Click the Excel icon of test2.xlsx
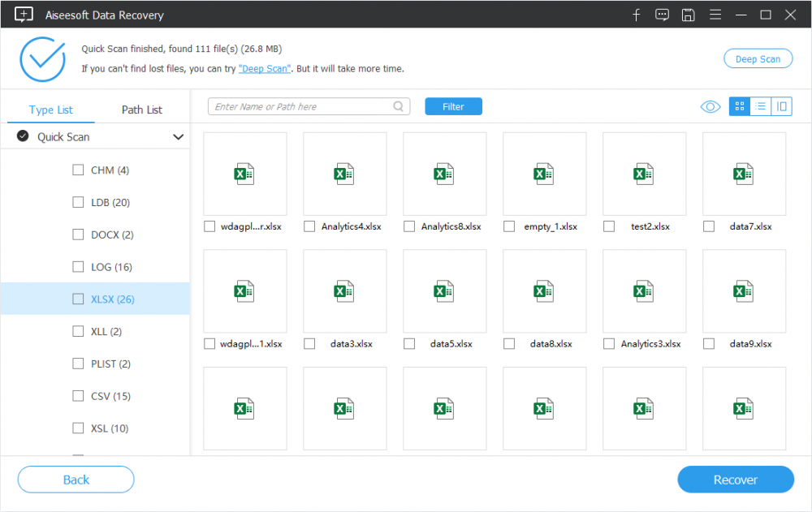Viewport: 812px width, 512px height. [644, 174]
